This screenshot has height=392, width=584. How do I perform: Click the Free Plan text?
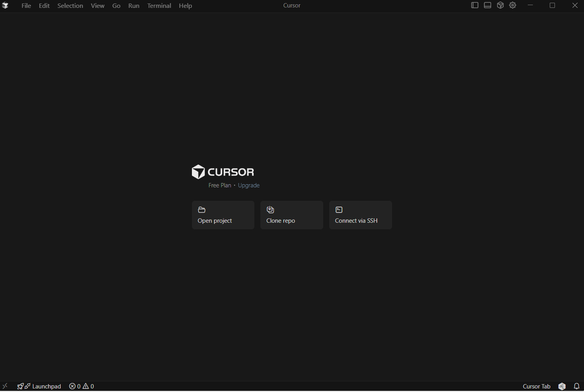[x=220, y=185]
